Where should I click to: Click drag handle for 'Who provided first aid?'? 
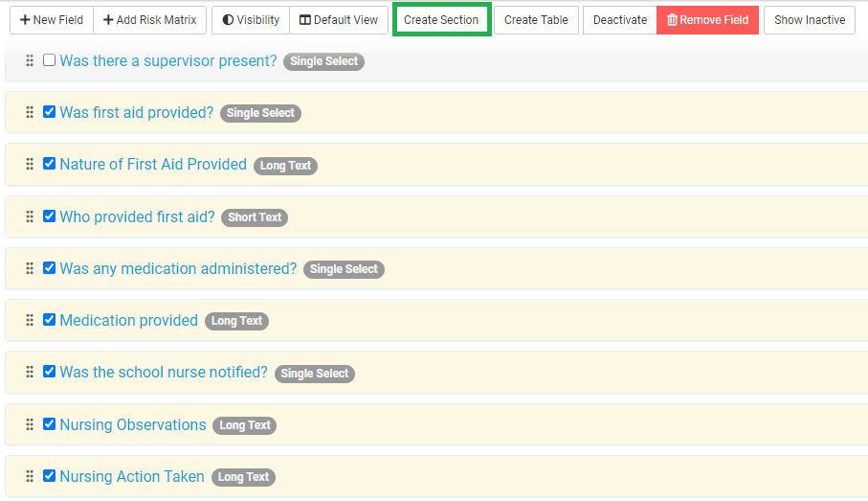point(30,216)
